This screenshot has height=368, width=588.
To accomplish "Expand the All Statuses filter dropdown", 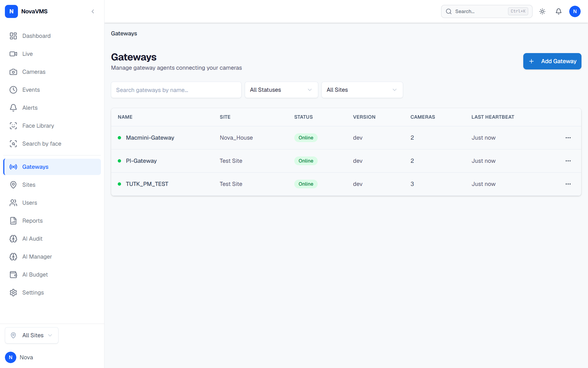I will point(281,90).
